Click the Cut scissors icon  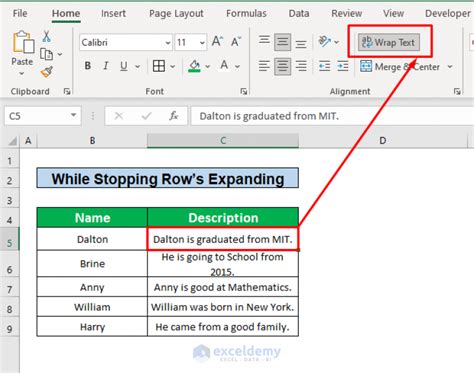[x=46, y=36]
